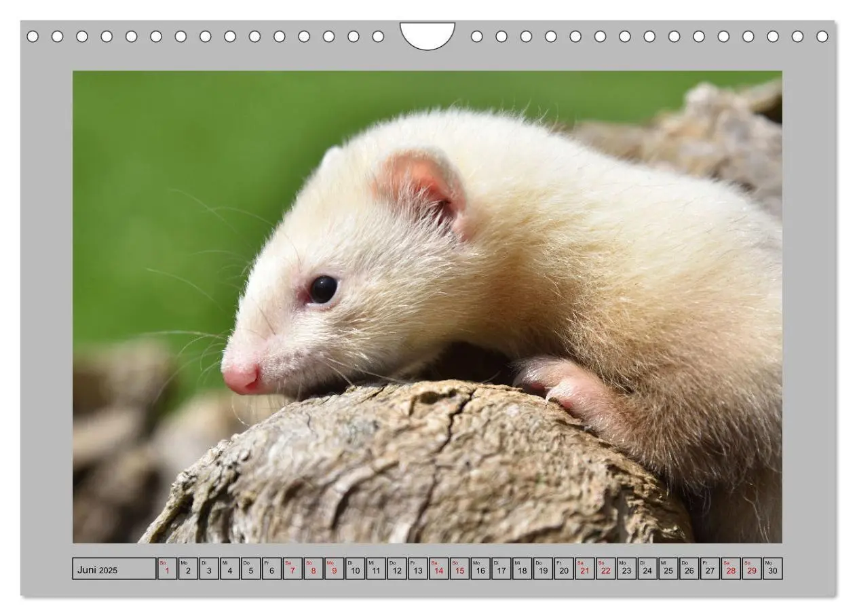Click the Mo 30 date cell
Viewport: 855px width, 616px height.
pos(773,569)
